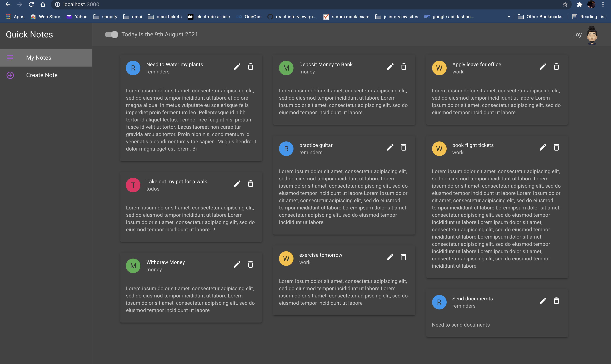Go to Create Note in sidebar
This screenshot has height=364, width=611.
42,75
